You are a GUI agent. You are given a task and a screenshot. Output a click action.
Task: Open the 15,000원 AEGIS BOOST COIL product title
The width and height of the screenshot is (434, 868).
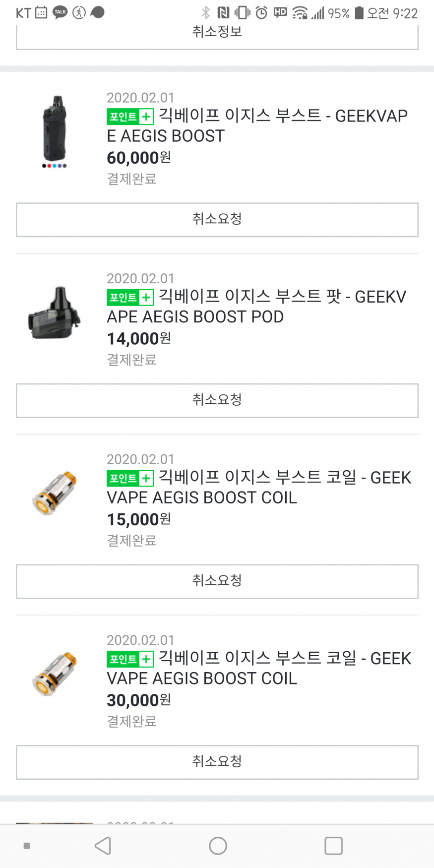(x=258, y=487)
